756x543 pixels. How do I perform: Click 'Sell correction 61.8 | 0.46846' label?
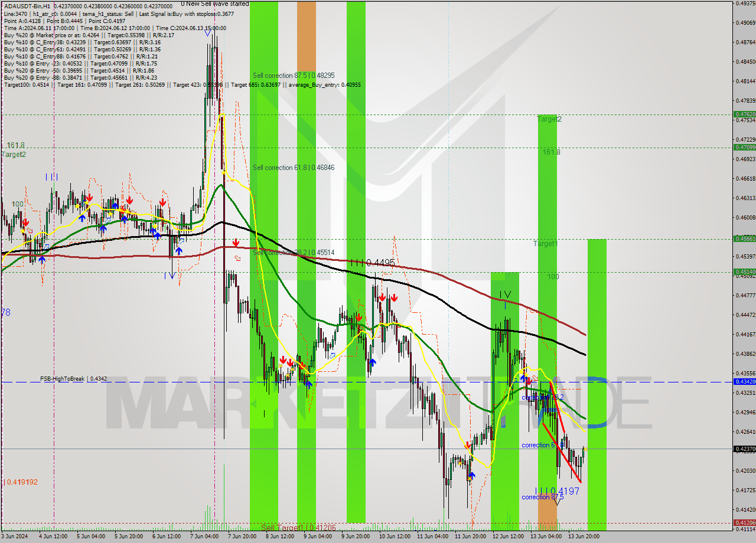[x=294, y=168]
